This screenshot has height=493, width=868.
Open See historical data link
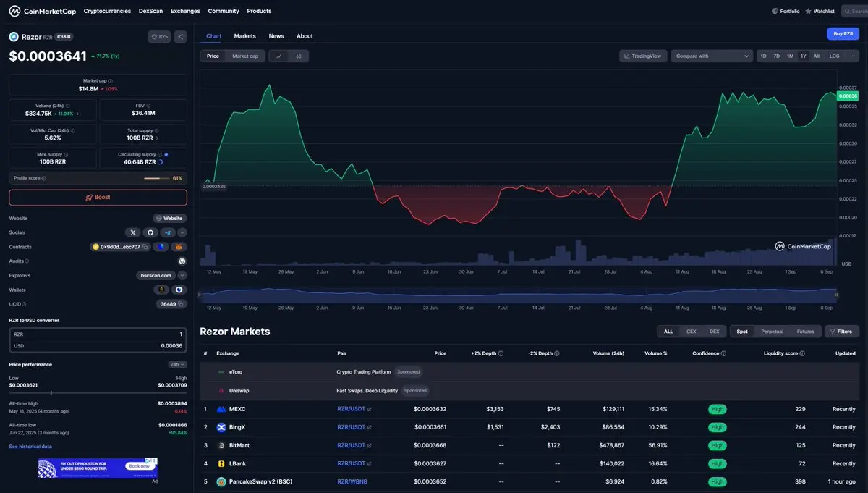[x=30, y=447]
